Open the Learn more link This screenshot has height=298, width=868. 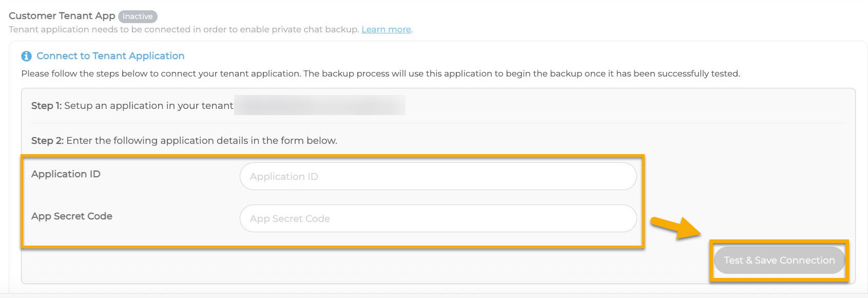click(386, 29)
